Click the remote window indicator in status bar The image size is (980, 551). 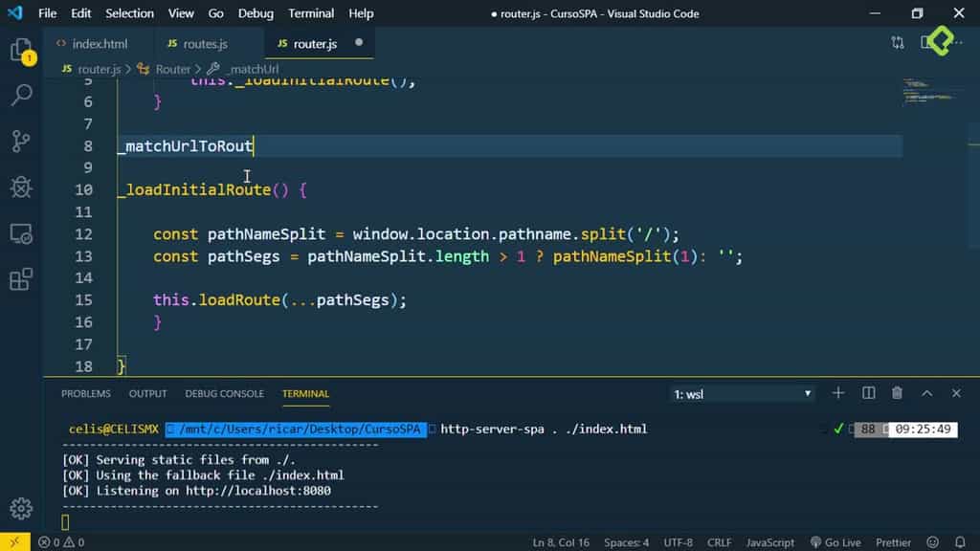coord(14,542)
